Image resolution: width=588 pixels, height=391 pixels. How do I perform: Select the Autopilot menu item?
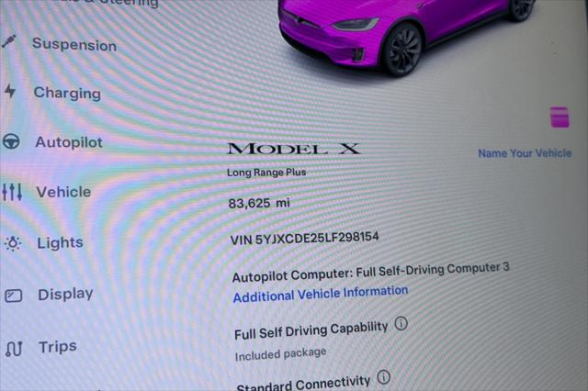(x=69, y=142)
